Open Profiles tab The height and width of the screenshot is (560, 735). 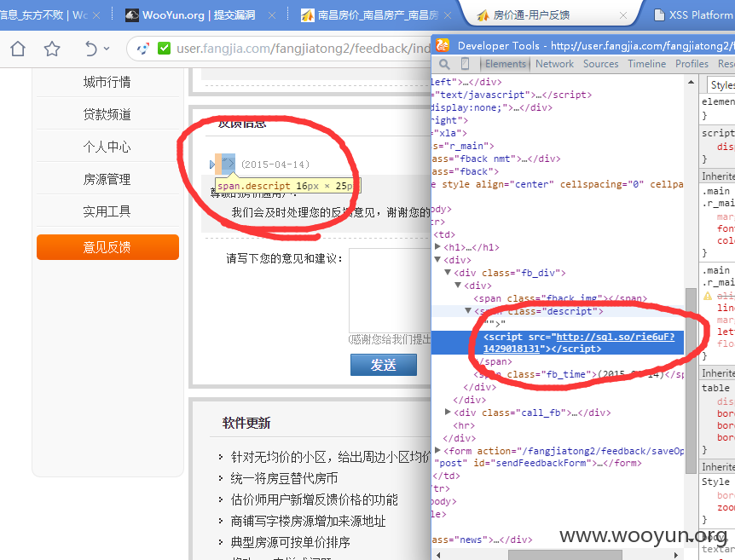click(692, 64)
